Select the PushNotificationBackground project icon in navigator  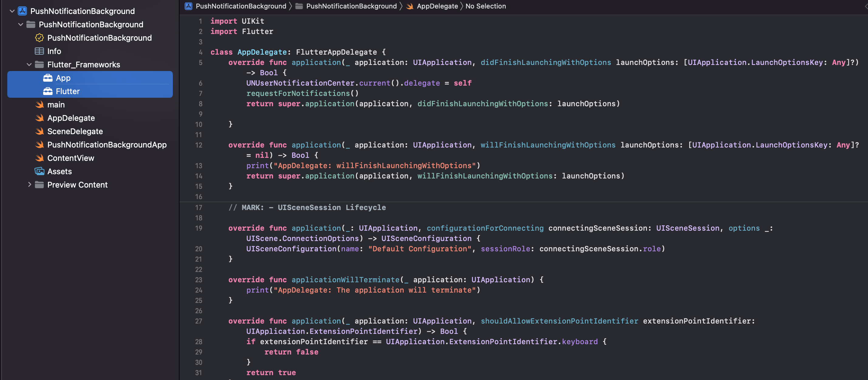(x=22, y=11)
